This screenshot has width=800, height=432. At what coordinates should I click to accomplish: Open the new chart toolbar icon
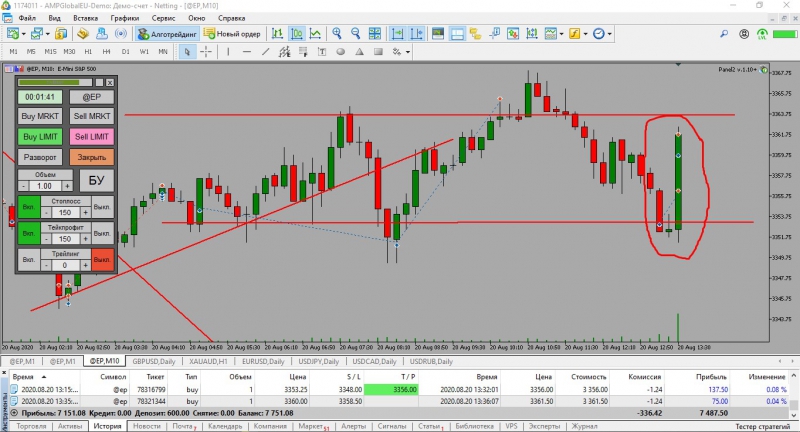pyautogui.click(x=12, y=34)
